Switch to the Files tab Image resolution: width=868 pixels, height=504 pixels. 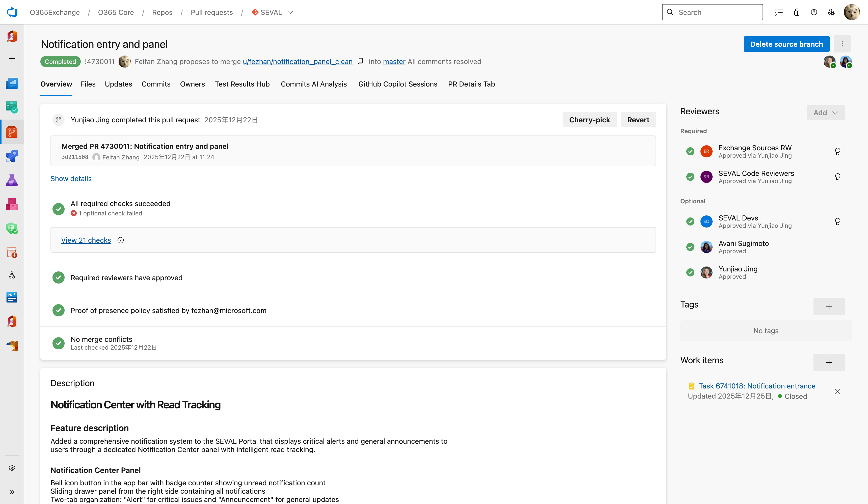(88, 84)
